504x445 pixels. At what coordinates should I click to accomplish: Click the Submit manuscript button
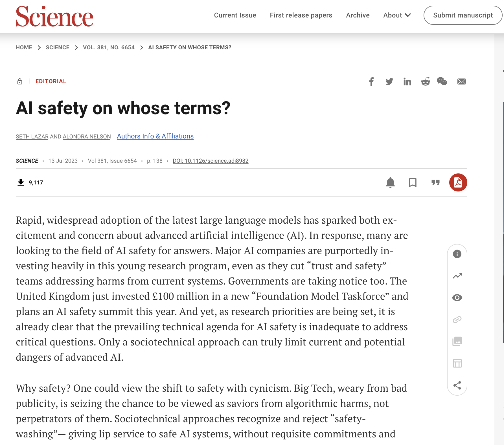coord(463,15)
